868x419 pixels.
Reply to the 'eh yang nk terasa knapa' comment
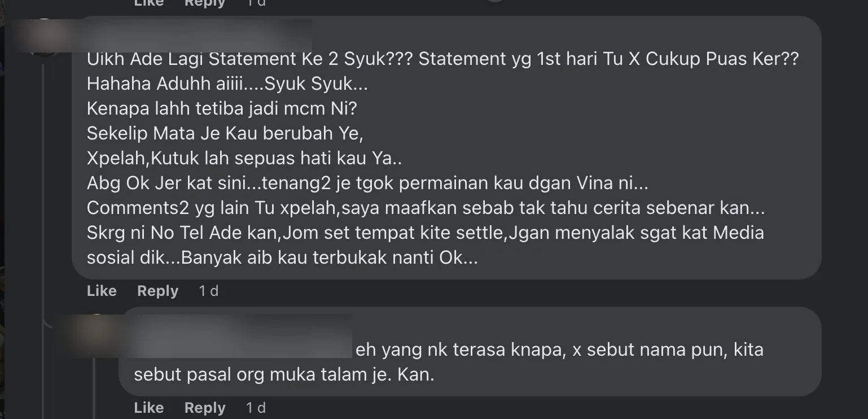click(205, 408)
